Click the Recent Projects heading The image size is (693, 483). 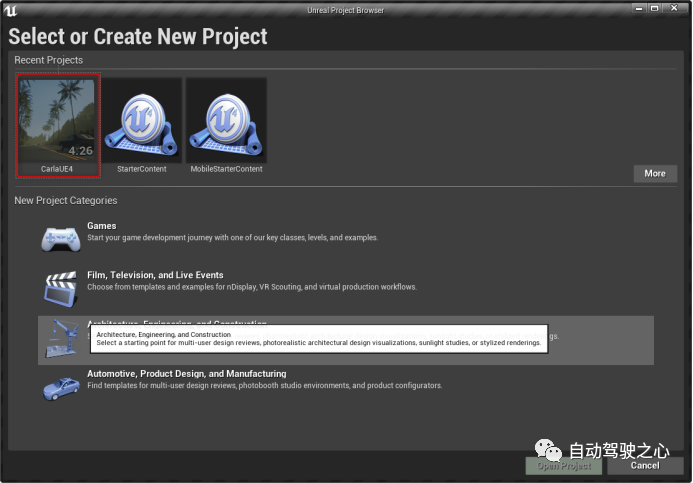(x=49, y=60)
